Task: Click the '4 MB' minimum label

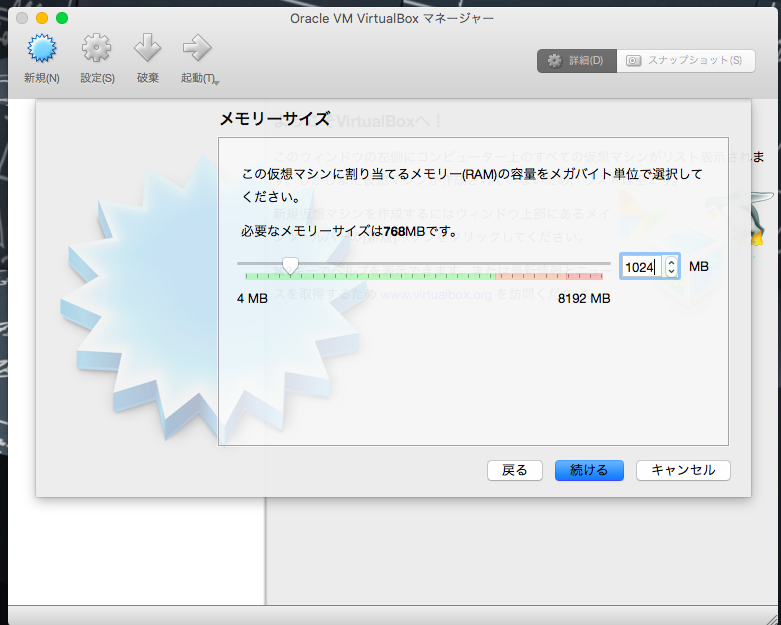Action: coord(253,298)
